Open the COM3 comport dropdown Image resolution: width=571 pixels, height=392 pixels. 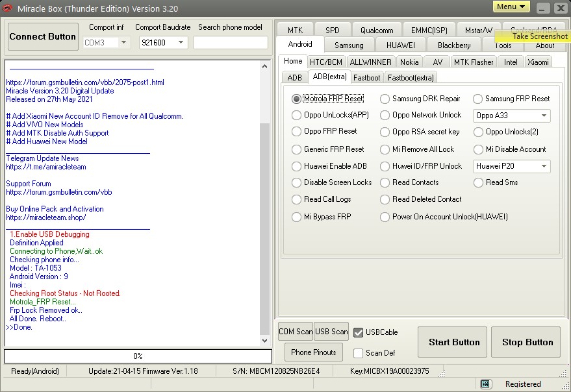click(x=124, y=43)
